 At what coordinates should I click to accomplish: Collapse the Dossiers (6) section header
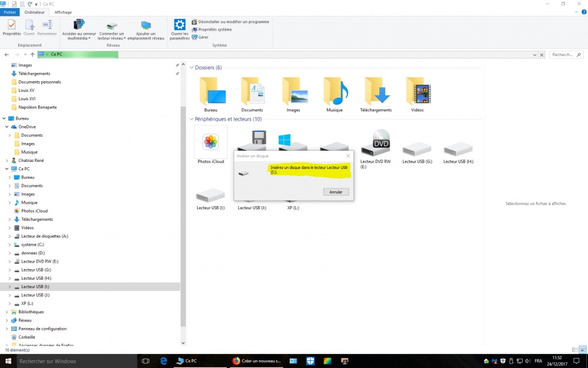tap(191, 68)
